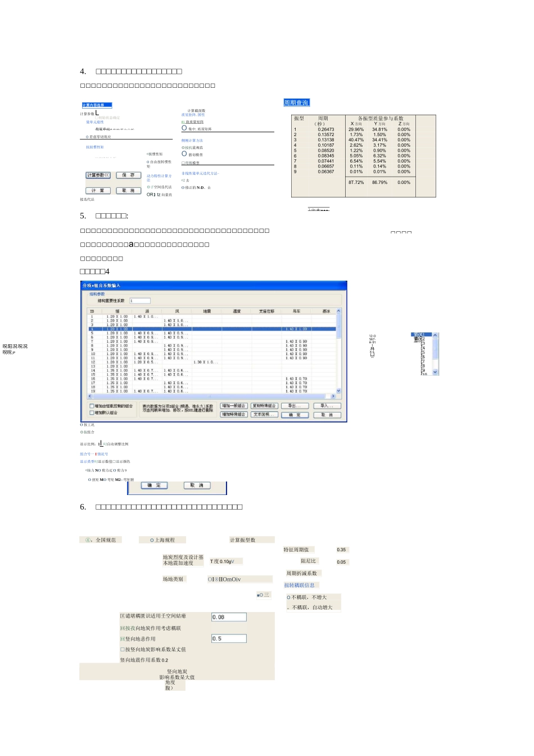Screen dimensions: 534x756
Task: Select the 自由扭转惯性矩 radio option
Action: coord(148,162)
